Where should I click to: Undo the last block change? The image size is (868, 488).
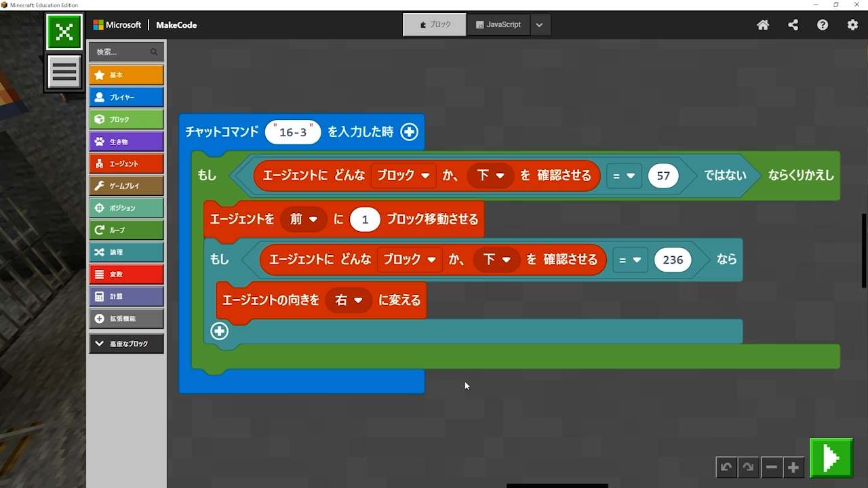click(x=726, y=467)
